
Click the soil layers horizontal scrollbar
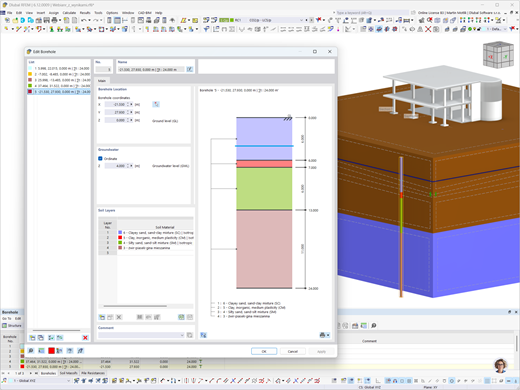tap(135, 306)
